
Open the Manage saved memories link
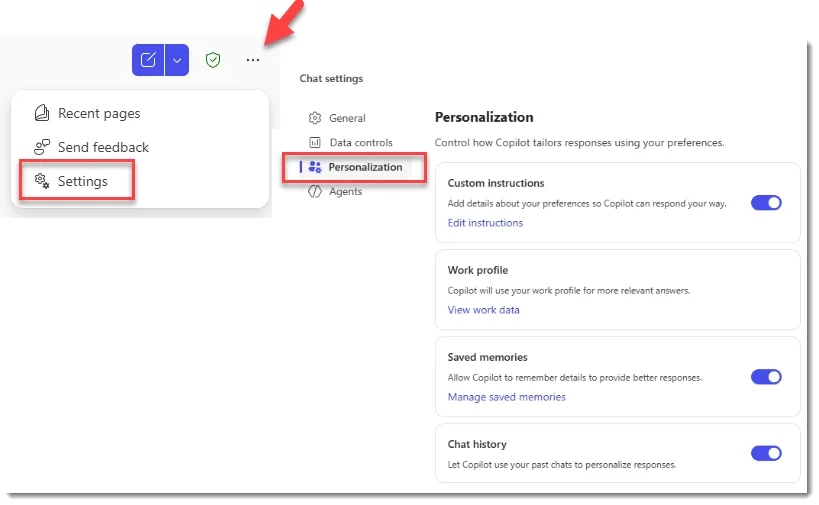pos(506,397)
